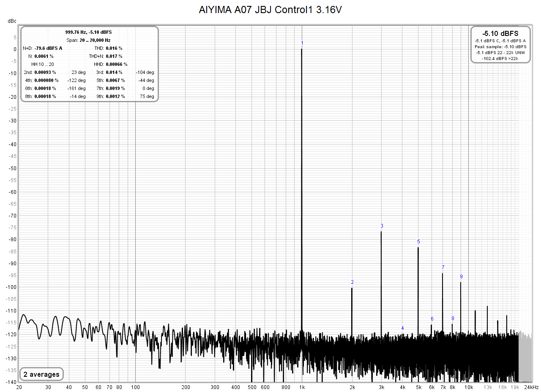541x392 pixels.
Task: Click the -50 level axis label
Action: coord(12,168)
